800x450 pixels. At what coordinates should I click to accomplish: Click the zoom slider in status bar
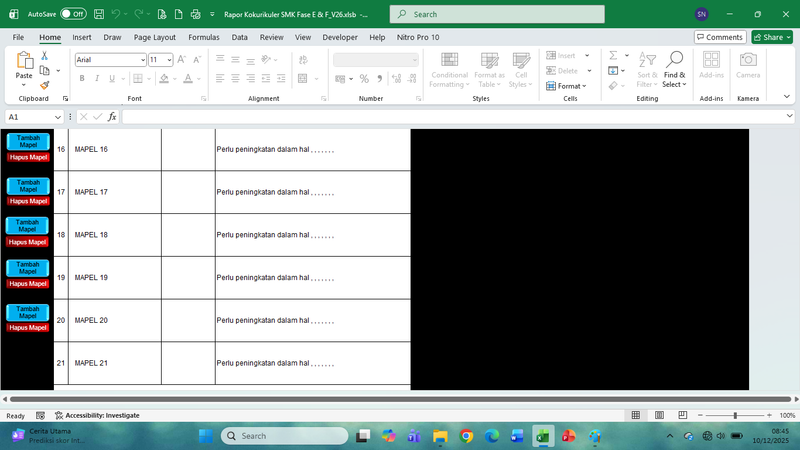[x=735, y=415]
